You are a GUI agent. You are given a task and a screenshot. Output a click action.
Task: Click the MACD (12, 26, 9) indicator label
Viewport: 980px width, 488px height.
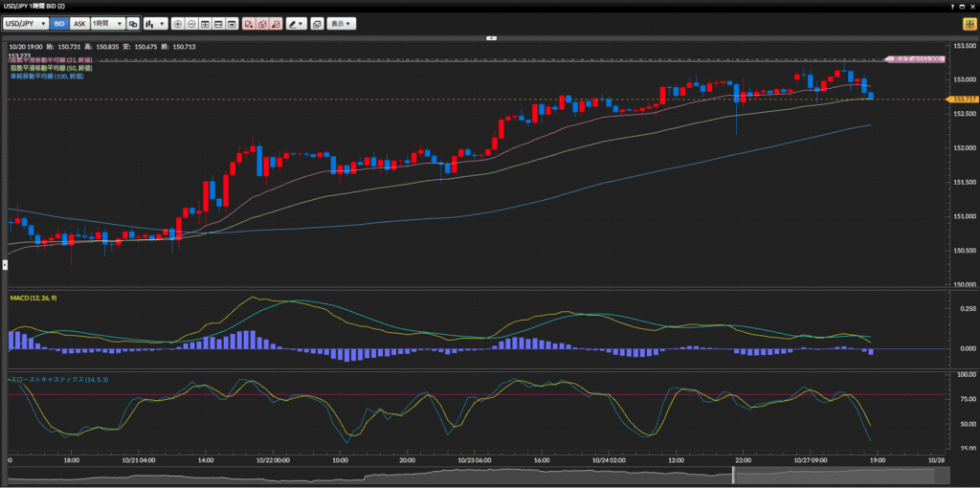[34, 299]
